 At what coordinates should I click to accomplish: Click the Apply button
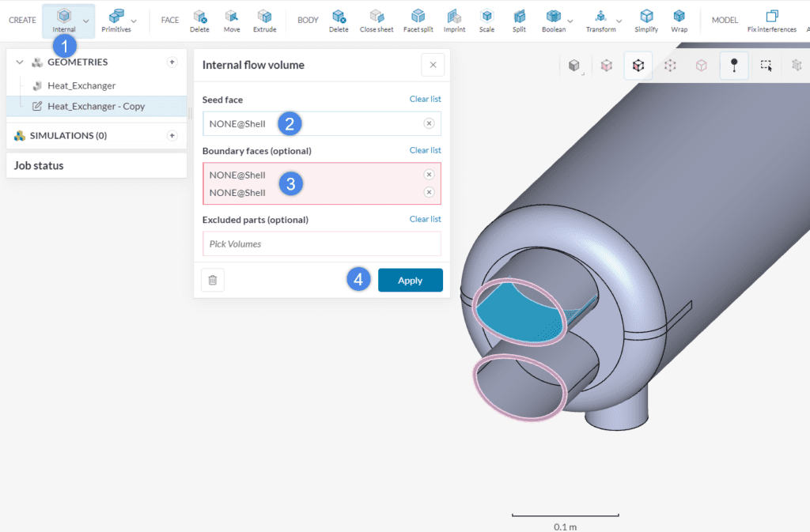click(x=410, y=279)
